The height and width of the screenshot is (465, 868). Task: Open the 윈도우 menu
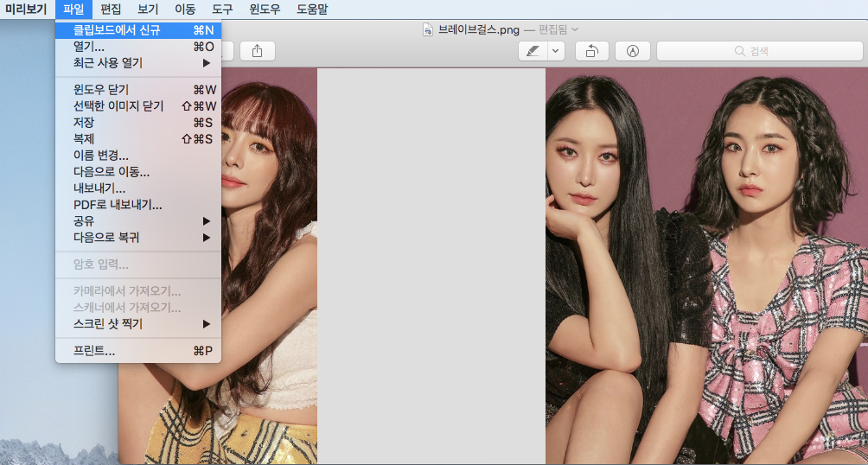[265, 9]
